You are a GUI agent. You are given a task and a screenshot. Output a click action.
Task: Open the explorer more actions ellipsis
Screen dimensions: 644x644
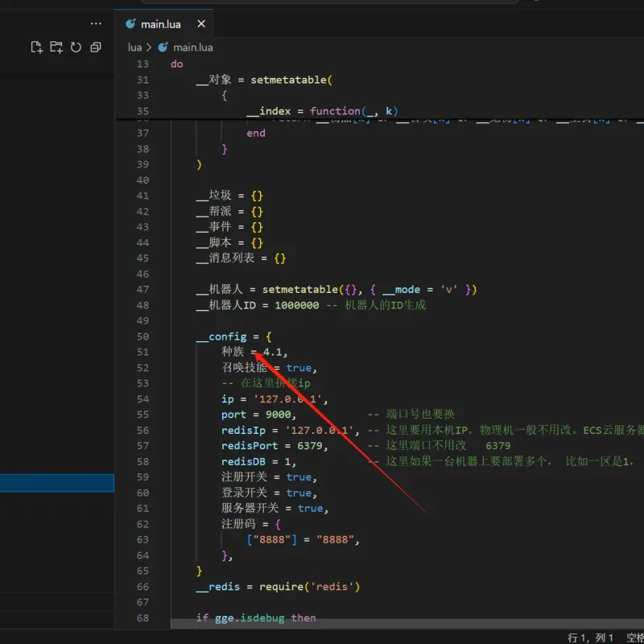coord(96,24)
